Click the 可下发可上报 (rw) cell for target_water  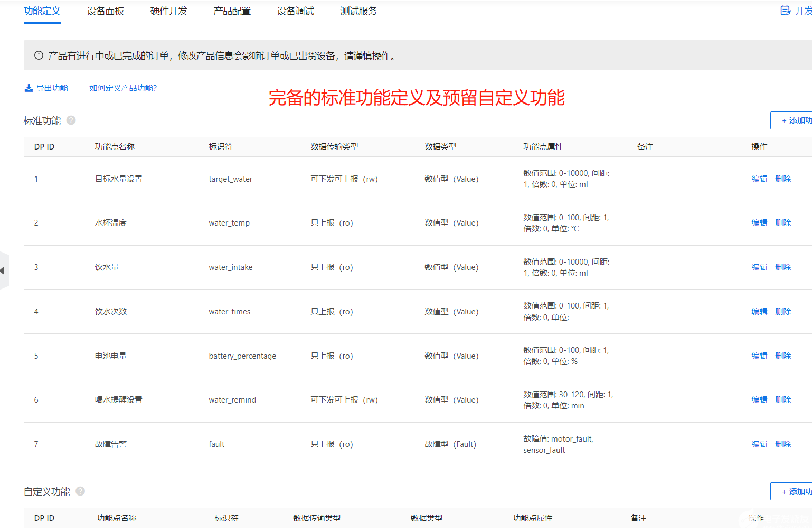pos(344,179)
